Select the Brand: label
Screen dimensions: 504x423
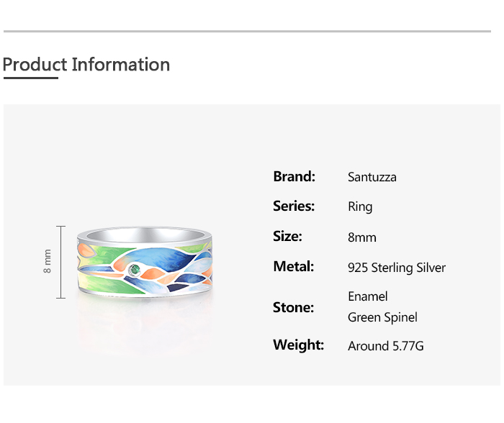coord(294,176)
